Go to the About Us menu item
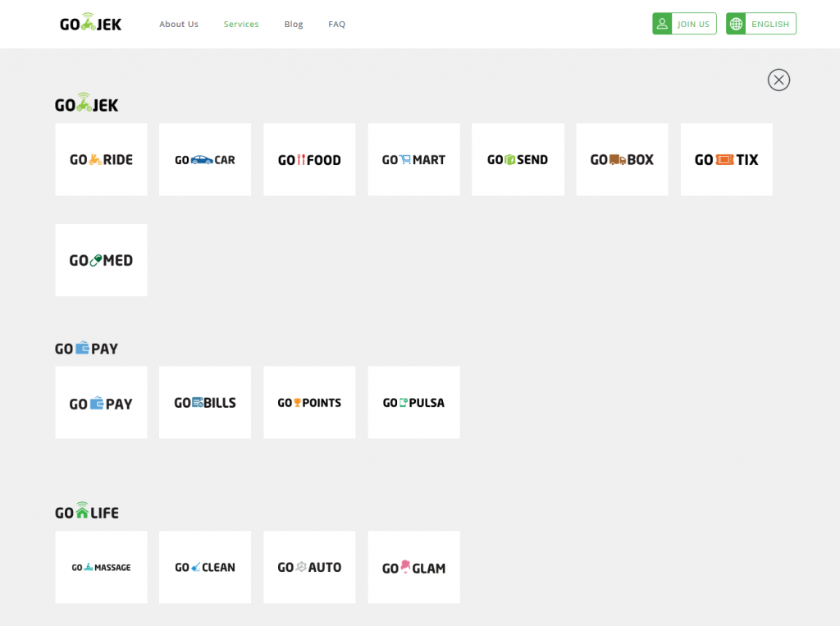 coord(179,25)
